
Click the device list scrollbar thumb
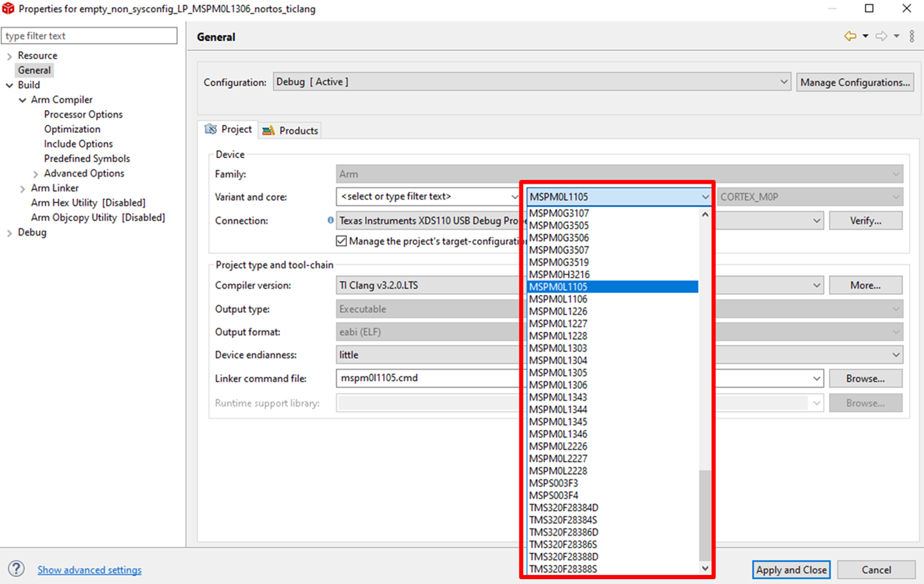[705, 515]
